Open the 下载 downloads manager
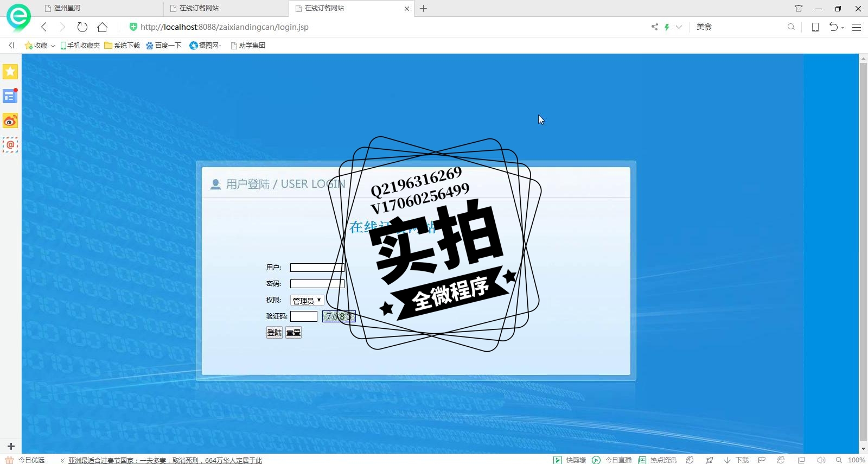Viewport: 868px width, 464px height. click(736, 460)
